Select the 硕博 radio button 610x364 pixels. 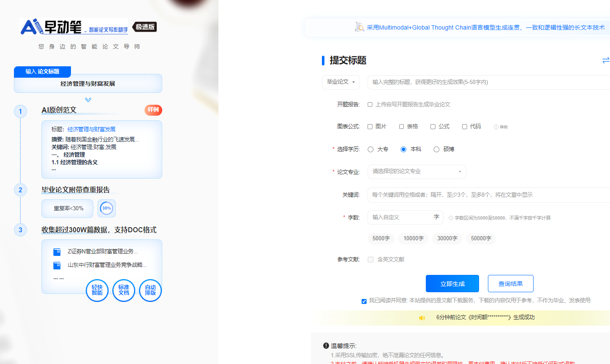click(436, 149)
